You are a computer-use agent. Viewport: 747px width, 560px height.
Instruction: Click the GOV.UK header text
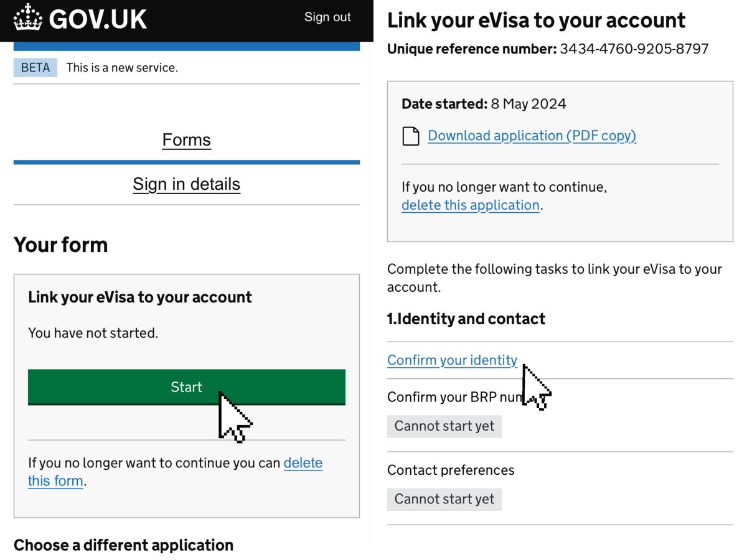(98, 19)
